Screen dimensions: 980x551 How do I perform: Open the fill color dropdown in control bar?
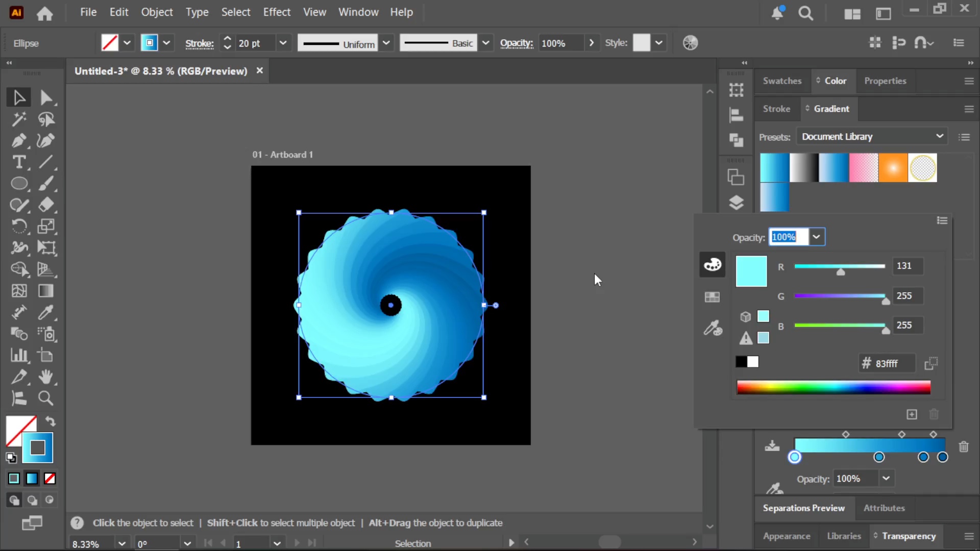point(127,43)
